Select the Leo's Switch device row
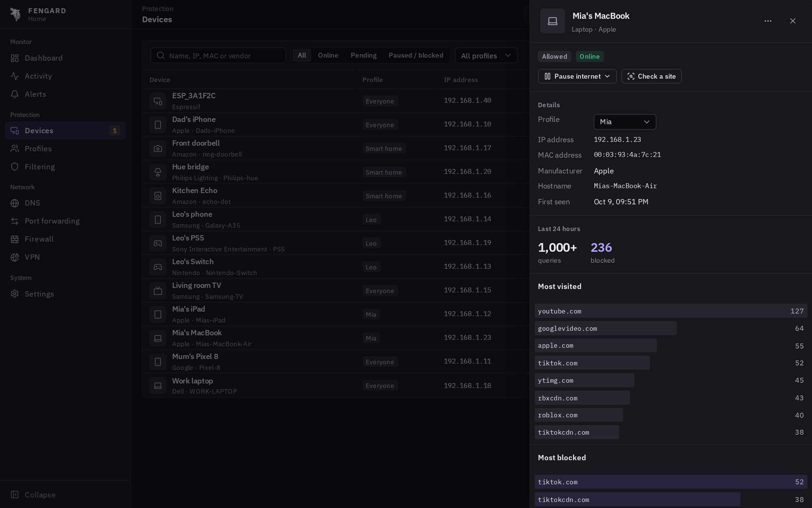 coord(336,267)
